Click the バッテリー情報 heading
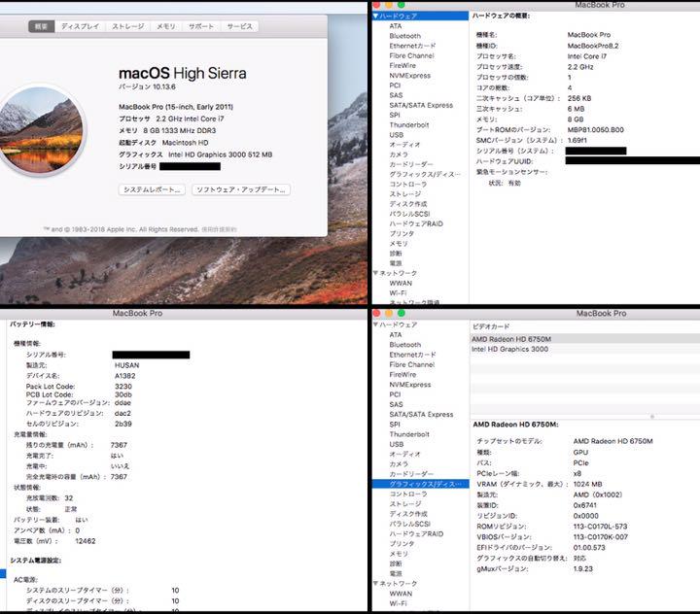Image resolution: width=700 pixels, height=614 pixels. click(32, 324)
